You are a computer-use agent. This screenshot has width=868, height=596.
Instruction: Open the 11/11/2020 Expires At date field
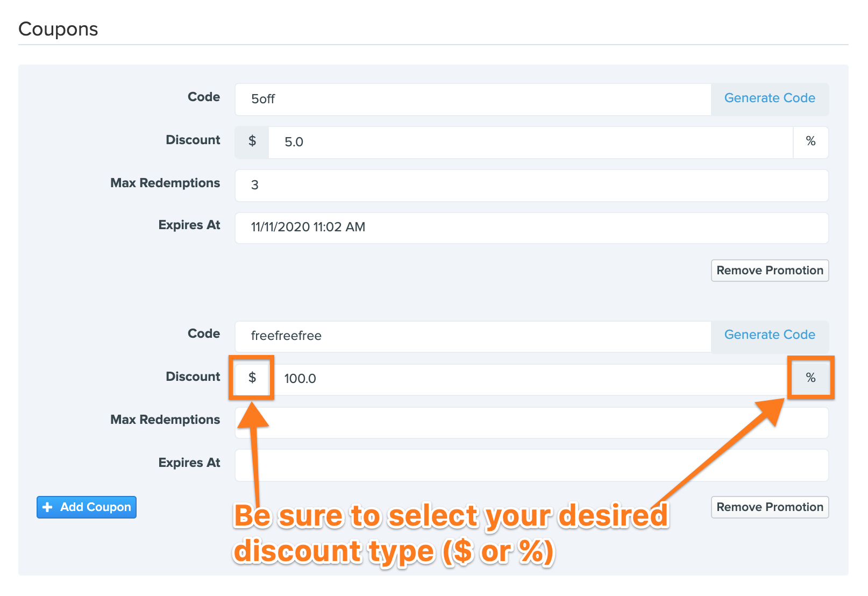pyautogui.click(x=532, y=228)
